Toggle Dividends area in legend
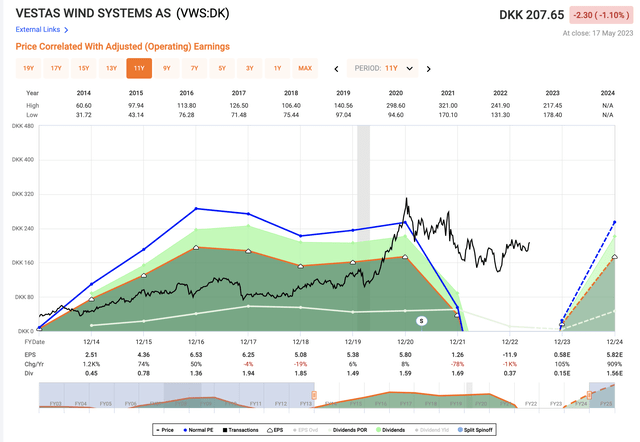Screen dimensions: 640x442 [x=391, y=430]
